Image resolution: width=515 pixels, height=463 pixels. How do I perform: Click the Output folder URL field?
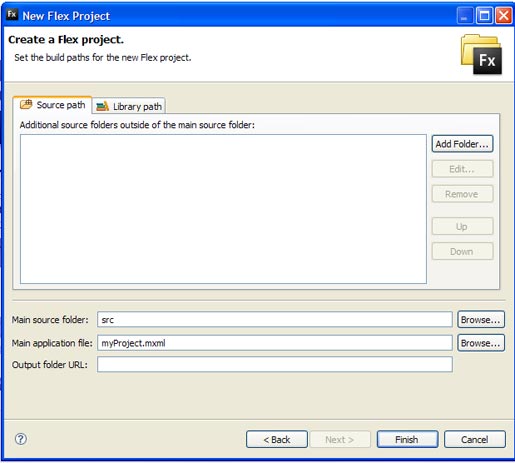(x=275, y=364)
